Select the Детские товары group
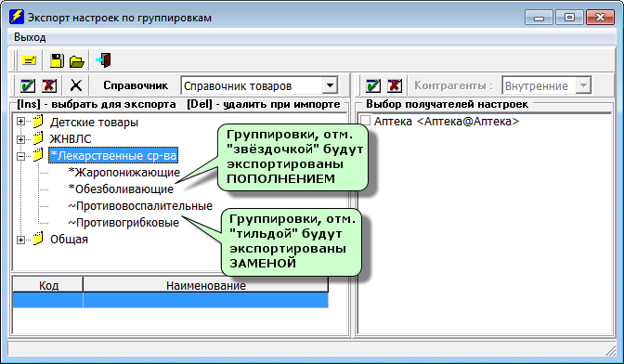The image size is (624, 364). click(94, 123)
